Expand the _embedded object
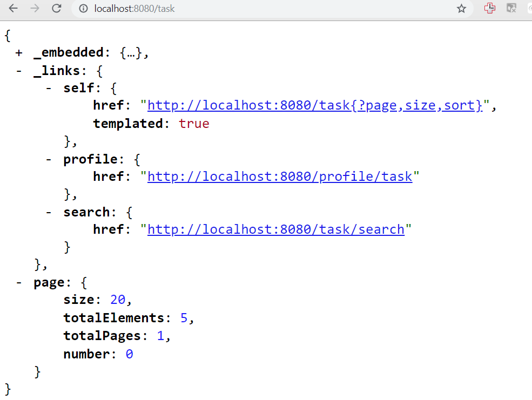This screenshot has height=400, width=532. 19,52
